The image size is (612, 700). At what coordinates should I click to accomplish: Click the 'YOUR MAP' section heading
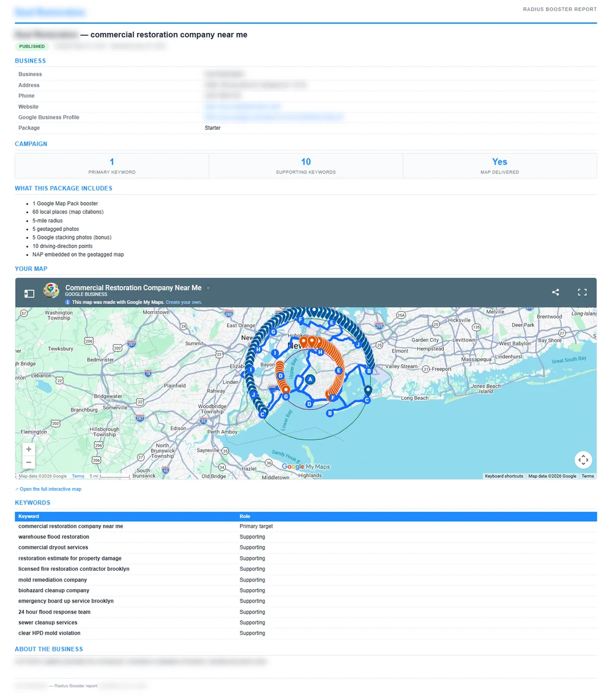pyautogui.click(x=31, y=269)
